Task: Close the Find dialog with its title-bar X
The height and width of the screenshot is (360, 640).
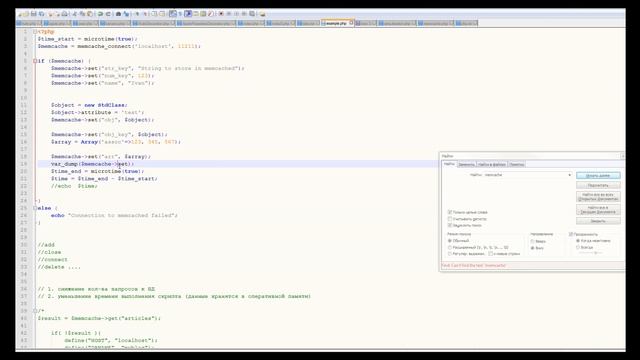Action: 622,156
